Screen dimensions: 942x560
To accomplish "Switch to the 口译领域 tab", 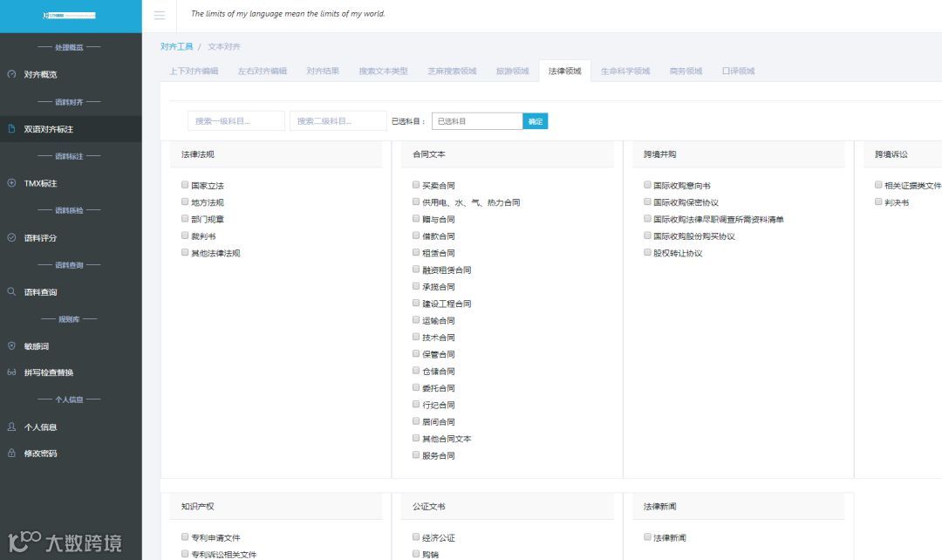I will [x=739, y=71].
